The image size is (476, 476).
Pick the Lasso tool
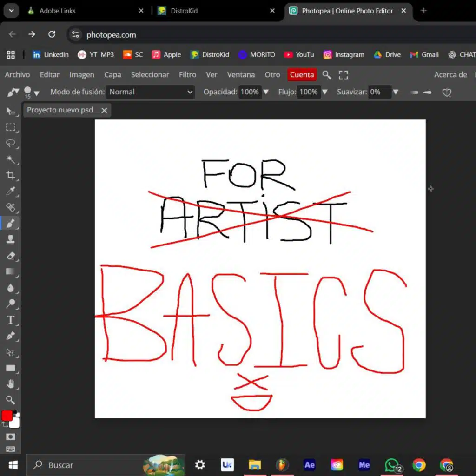(x=10, y=143)
